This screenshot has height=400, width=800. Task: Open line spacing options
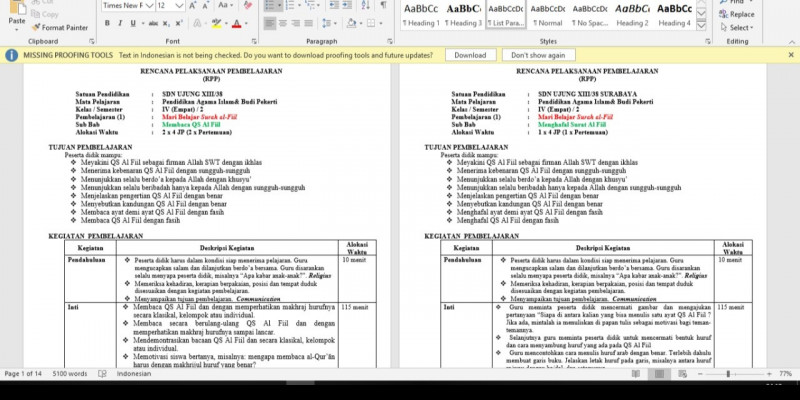[331, 23]
